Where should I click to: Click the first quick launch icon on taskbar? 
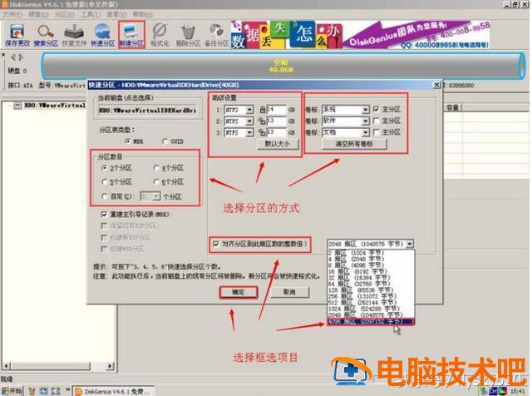pyautogui.click(x=32, y=391)
